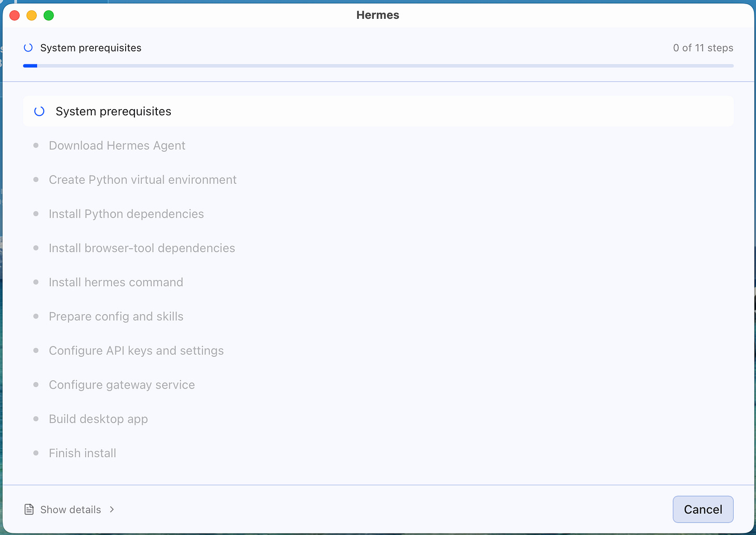Maximize the Hermes window with green button

point(49,16)
